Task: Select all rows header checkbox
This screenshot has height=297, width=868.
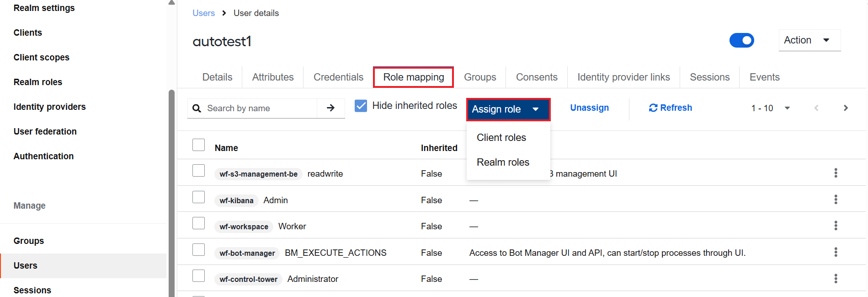Action: pyautogui.click(x=198, y=145)
